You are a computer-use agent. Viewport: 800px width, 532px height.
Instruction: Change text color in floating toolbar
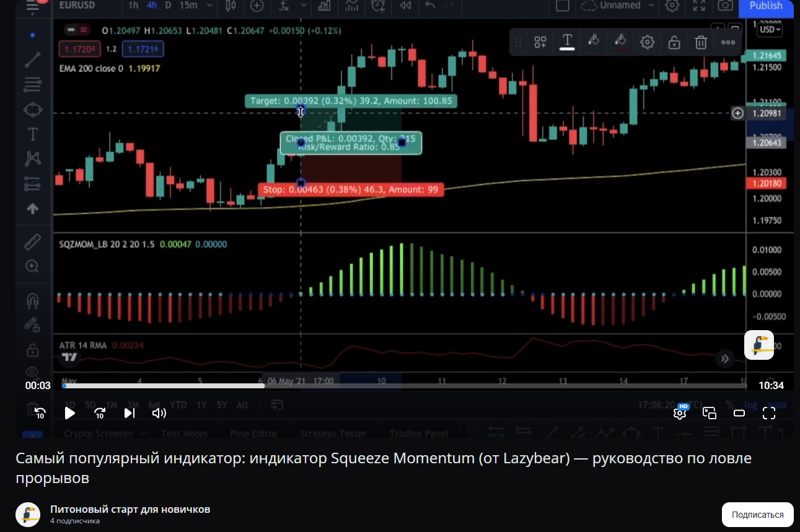pyautogui.click(x=567, y=42)
